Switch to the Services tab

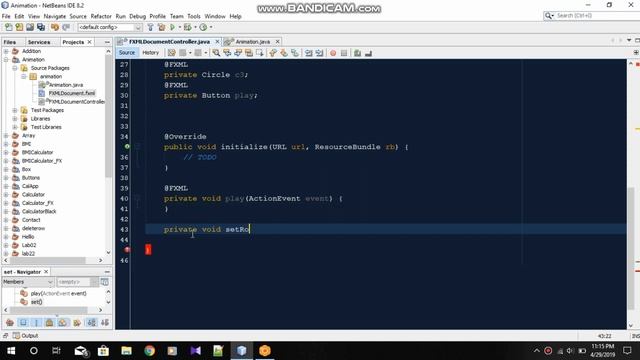pos(39,42)
